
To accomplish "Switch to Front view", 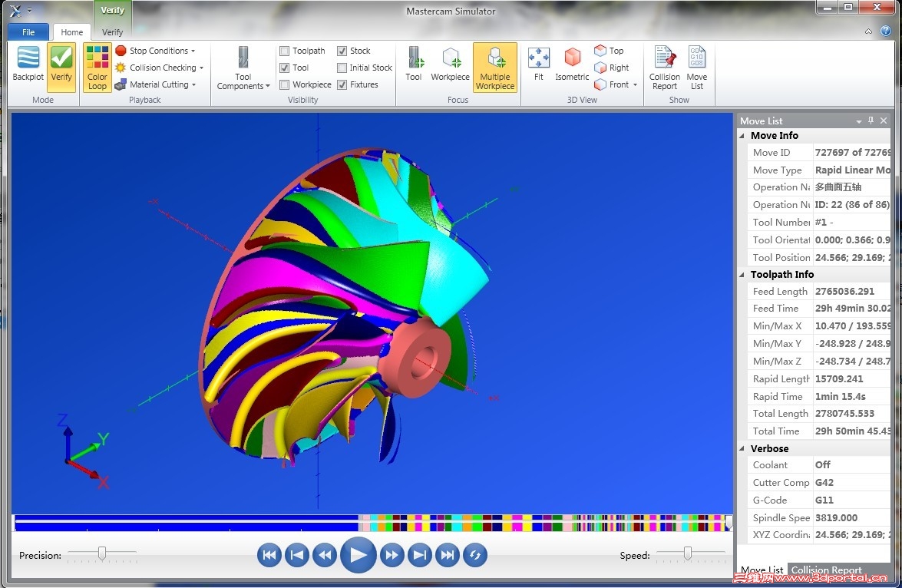I will coord(612,84).
